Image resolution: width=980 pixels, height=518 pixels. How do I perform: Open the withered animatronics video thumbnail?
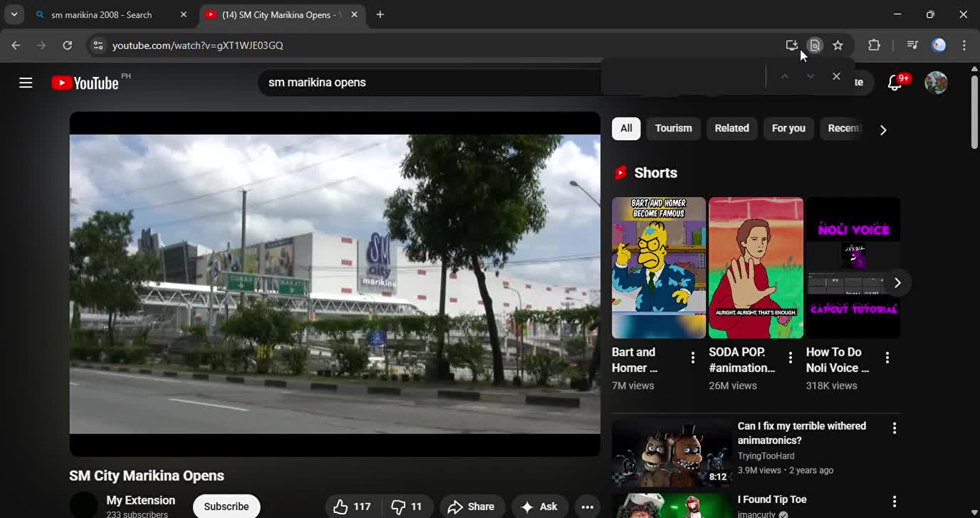[672, 453]
